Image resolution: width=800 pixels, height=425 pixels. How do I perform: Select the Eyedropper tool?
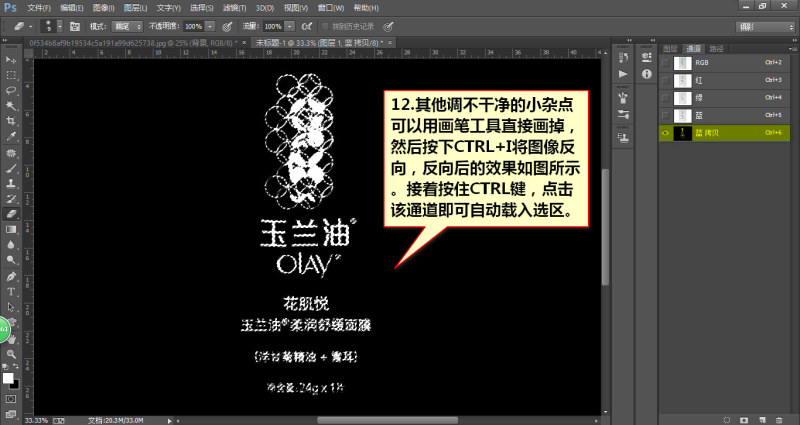point(11,136)
